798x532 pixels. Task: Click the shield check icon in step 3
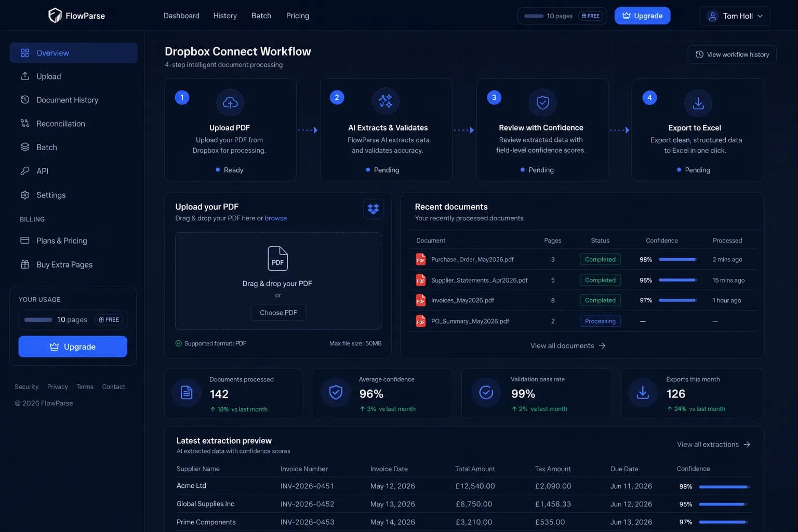click(x=542, y=102)
